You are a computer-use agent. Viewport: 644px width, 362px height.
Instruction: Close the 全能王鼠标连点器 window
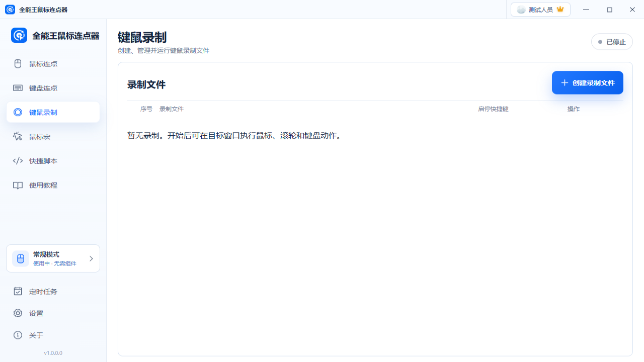click(x=632, y=10)
